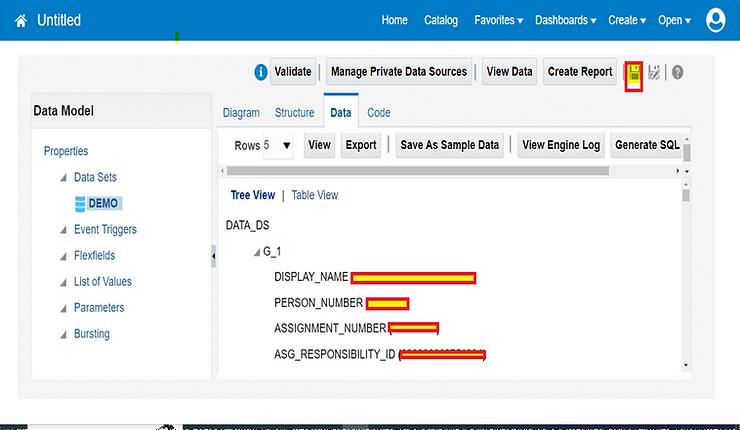This screenshot has width=740, height=430.
Task: Click the Home house icon beside Untitled
Action: 19,20
